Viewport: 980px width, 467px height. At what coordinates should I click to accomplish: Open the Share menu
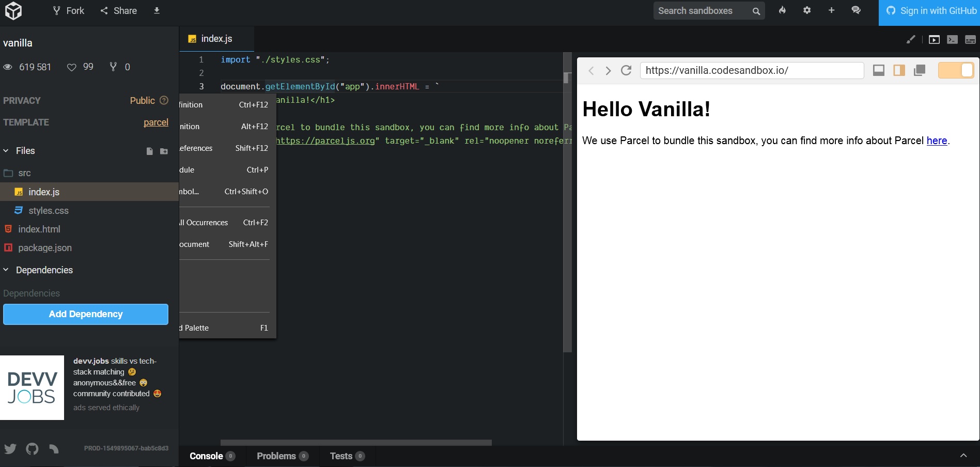point(119,11)
